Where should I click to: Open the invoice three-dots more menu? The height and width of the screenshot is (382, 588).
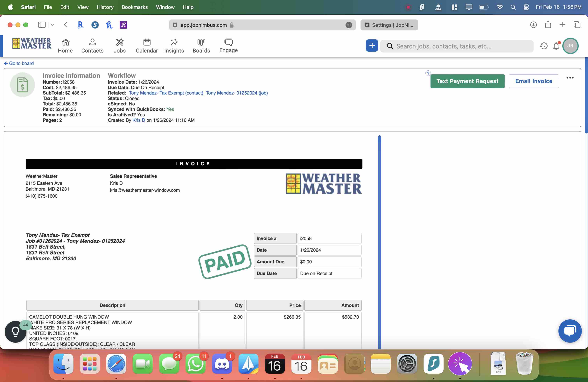tap(570, 78)
